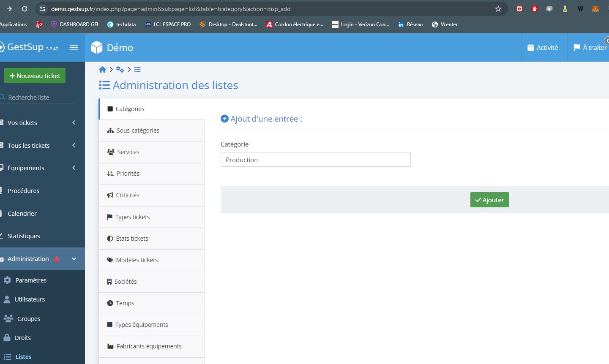Open the Sous-catégories tab
The width and height of the screenshot is (609, 364).
click(x=152, y=130)
